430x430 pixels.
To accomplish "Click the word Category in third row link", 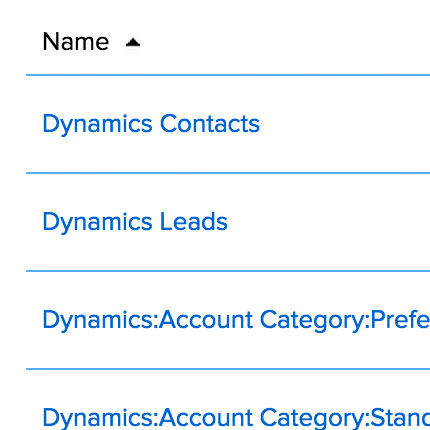I will click(312, 321).
